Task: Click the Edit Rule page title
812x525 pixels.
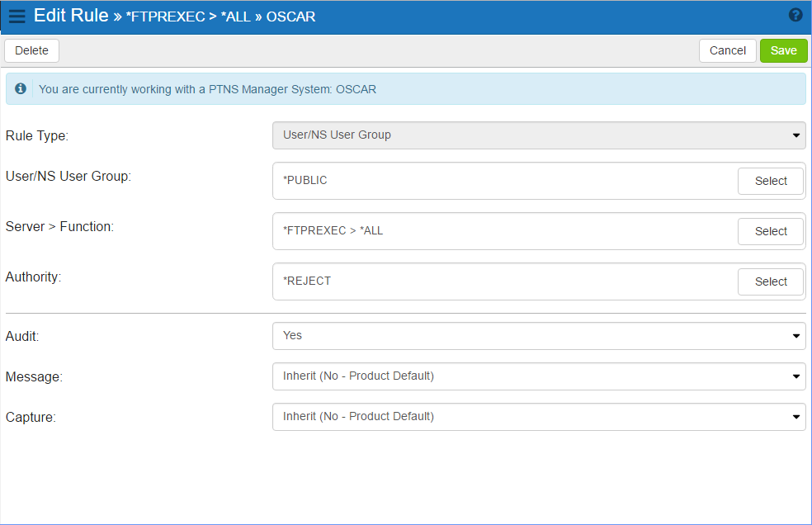Action: [x=71, y=16]
